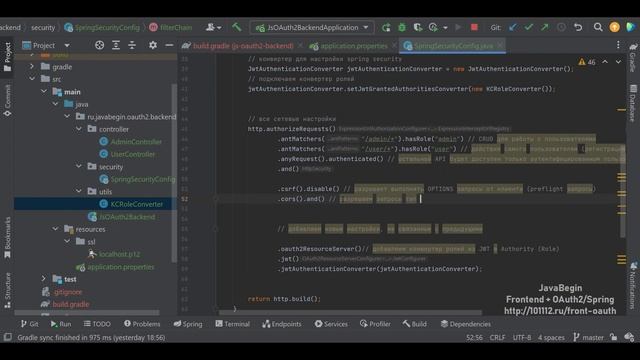
Task: Collapse the controller package
Action: coord(79,129)
